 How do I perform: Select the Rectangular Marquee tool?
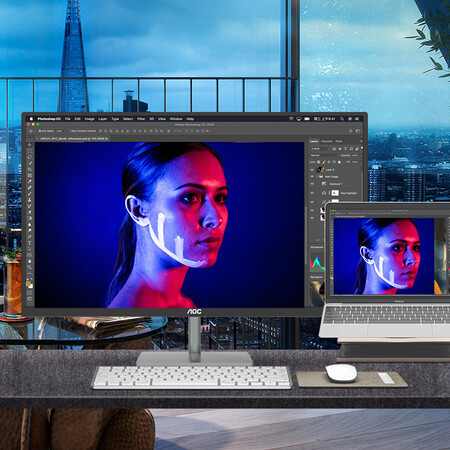(30, 151)
